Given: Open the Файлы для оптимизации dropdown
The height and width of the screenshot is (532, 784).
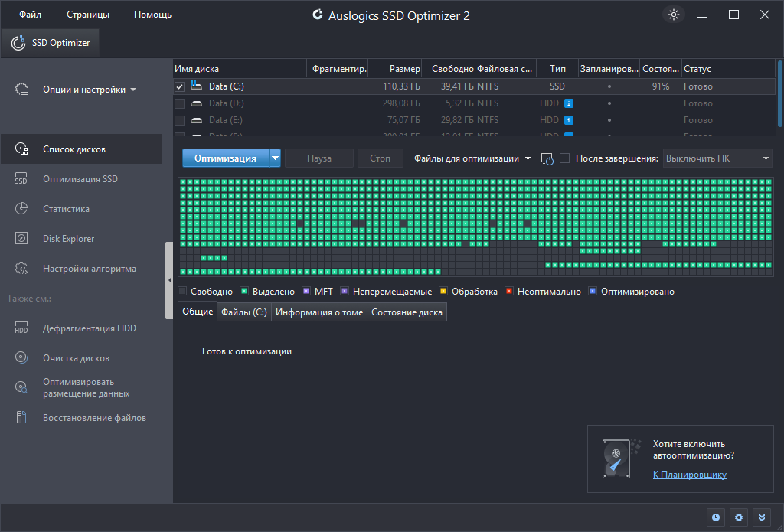Looking at the screenshot, I should (x=472, y=158).
